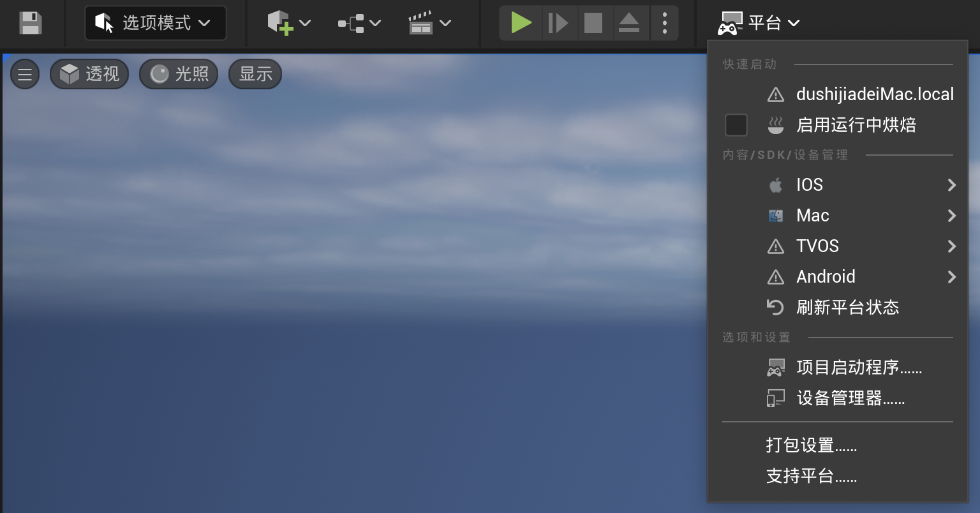Open the 选项模式 mode dropdown
This screenshot has height=513, width=980.
155,23
